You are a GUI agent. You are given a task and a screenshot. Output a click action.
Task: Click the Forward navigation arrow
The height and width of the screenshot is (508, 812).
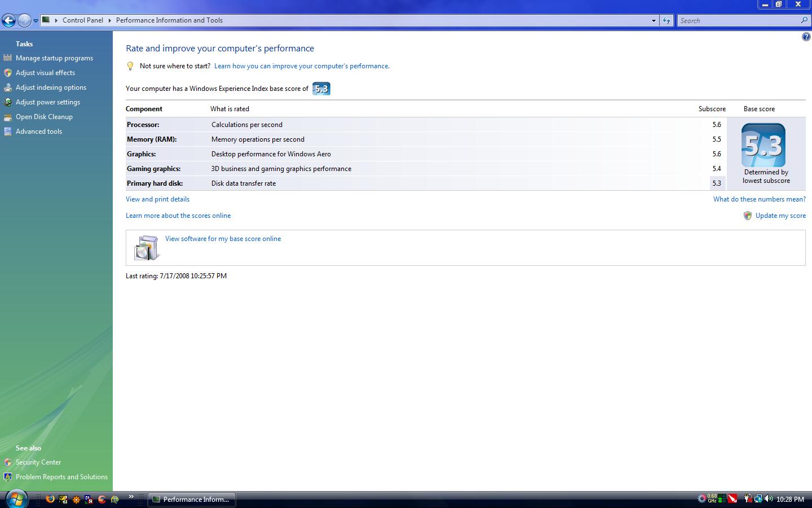[24, 20]
